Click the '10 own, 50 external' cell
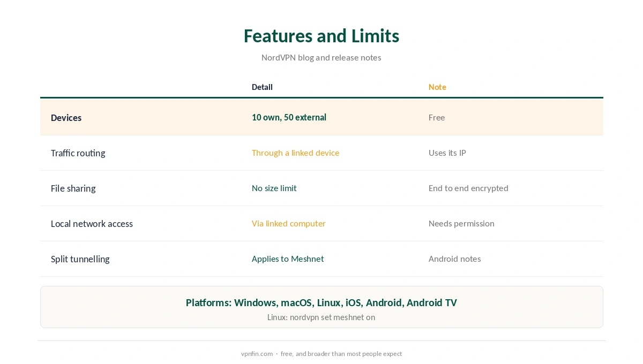 289,117
